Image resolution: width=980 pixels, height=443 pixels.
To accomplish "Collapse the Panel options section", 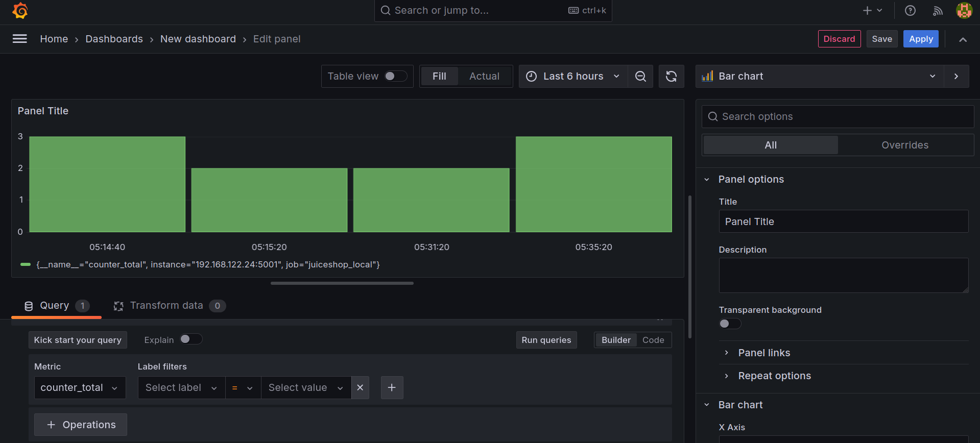I will pos(751,179).
